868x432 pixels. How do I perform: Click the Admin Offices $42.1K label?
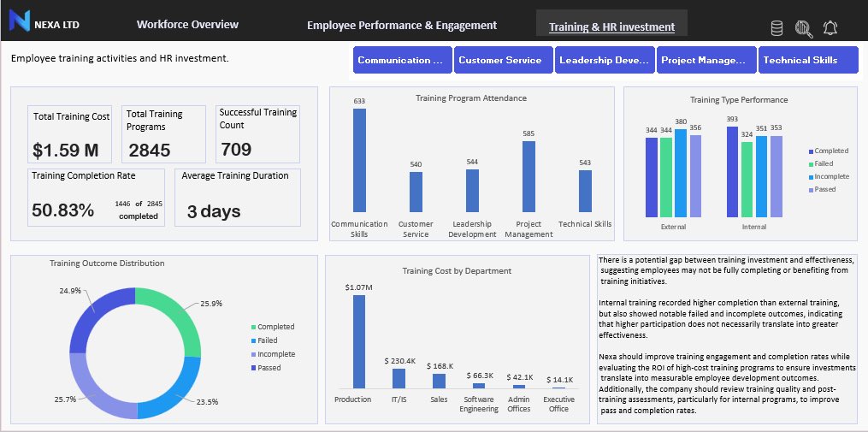[519, 377]
